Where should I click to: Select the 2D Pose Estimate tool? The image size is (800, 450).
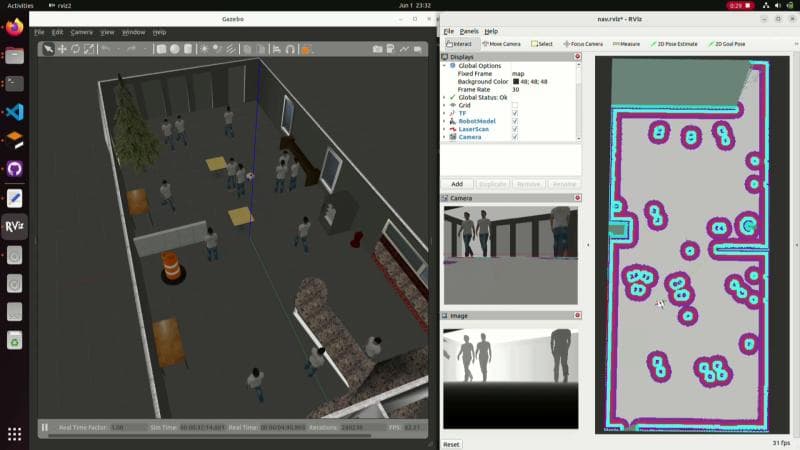[x=674, y=44]
